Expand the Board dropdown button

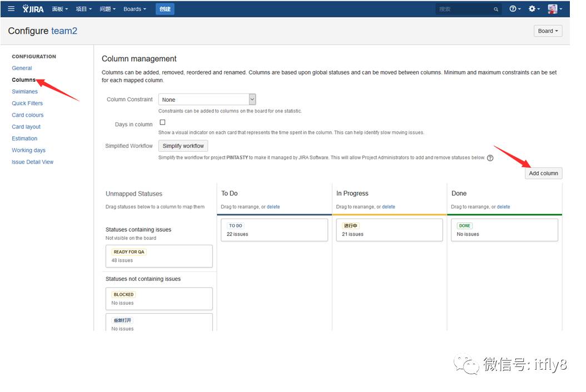548,31
